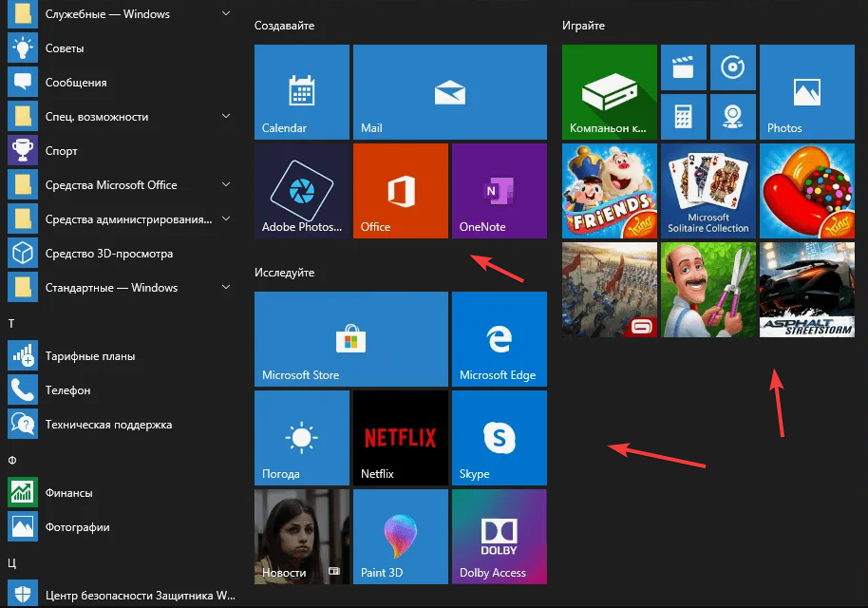The height and width of the screenshot is (608, 868).
Task: Launch the Netflix tile
Action: tap(400, 438)
